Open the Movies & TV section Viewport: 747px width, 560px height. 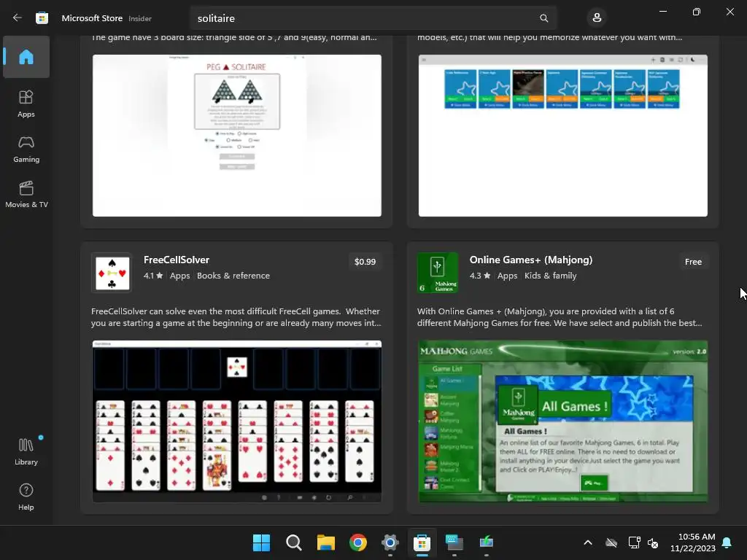point(26,194)
